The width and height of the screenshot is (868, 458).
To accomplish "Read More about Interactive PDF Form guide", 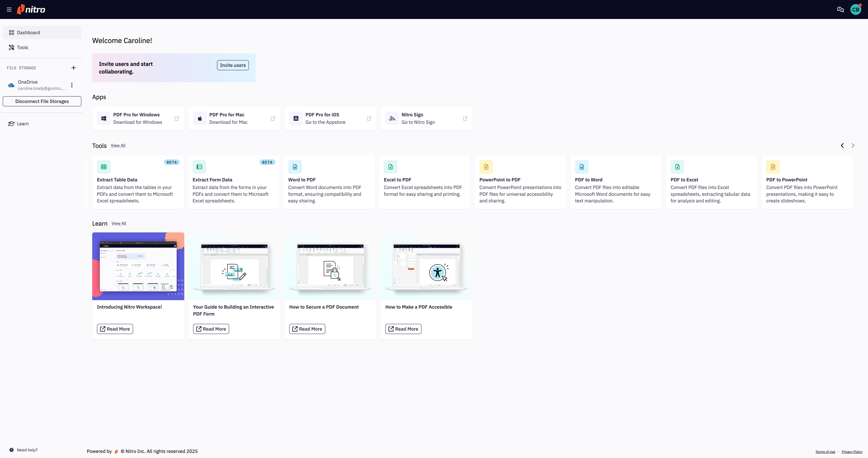I will pyautogui.click(x=211, y=329).
